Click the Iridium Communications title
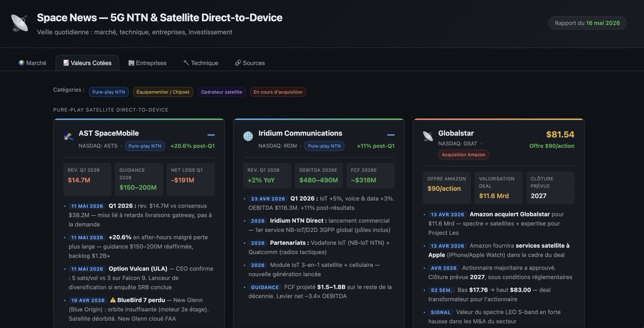The width and height of the screenshot is (644, 328). coord(301,133)
